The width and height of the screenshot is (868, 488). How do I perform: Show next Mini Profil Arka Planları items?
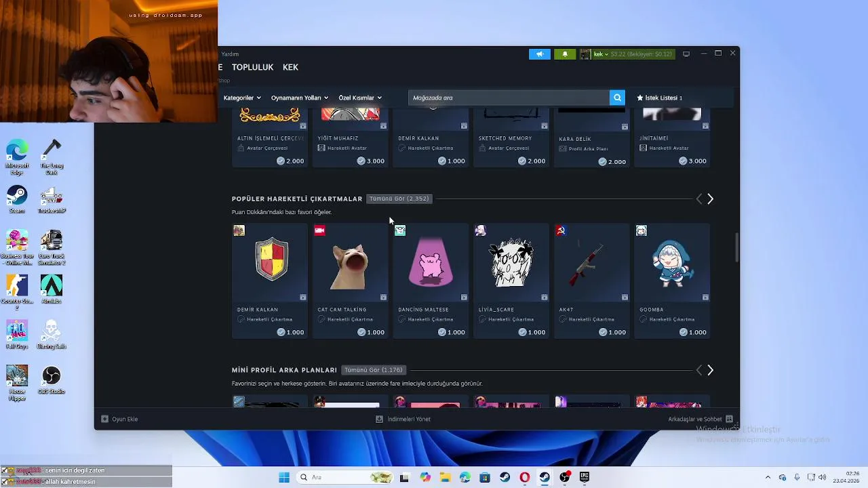(x=710, y=370)
